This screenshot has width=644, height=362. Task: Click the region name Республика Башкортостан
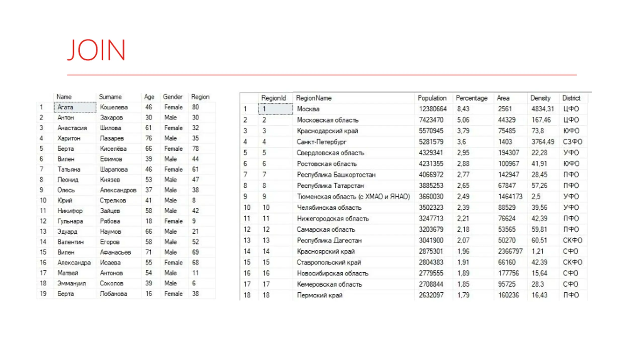tap(336, 175)
